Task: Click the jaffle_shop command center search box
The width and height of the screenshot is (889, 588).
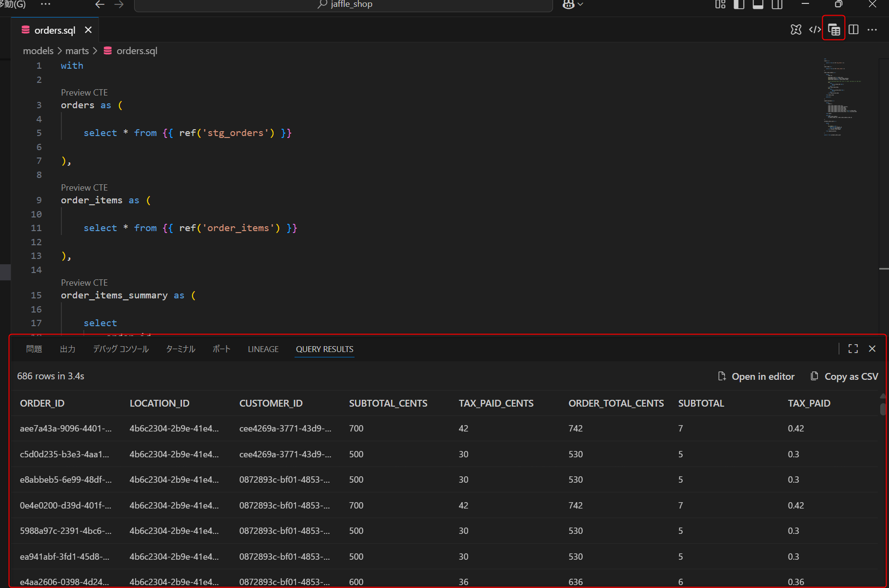Action: point(343,4)
